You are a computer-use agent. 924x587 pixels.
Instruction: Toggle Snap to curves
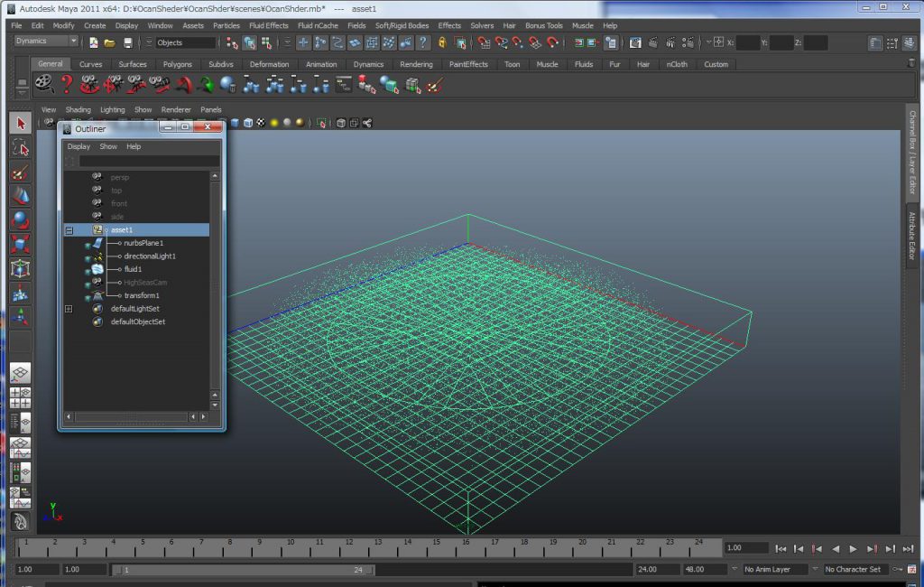point(501,42)
